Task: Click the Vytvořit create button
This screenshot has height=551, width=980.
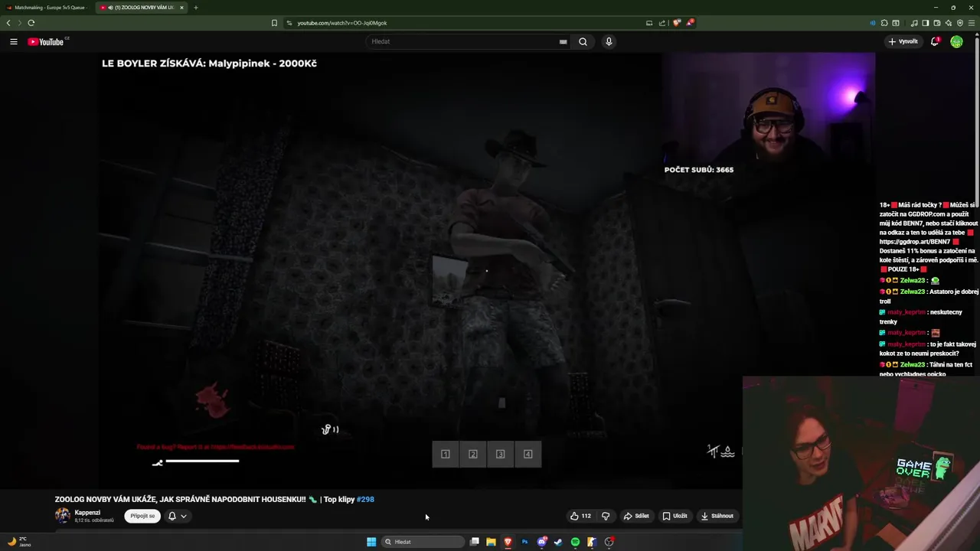Action: (903, 41)
